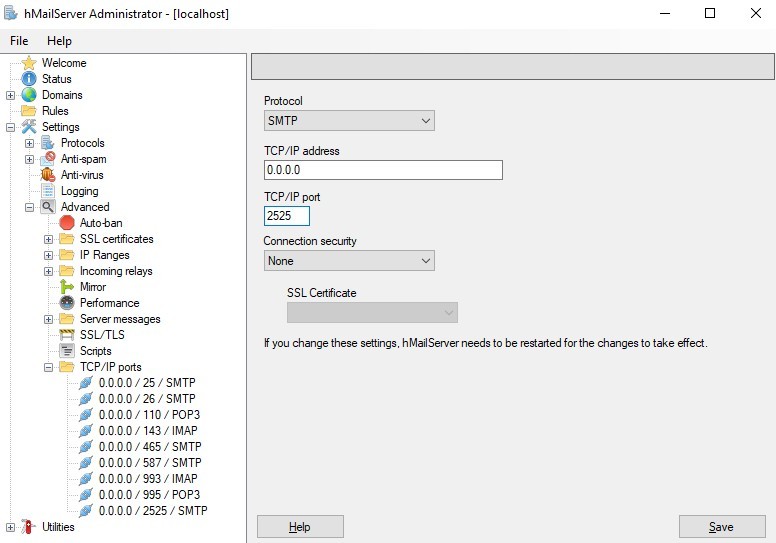This screenshot has height=543, width=776.
Task: Click the Settings tools icon
Action: pyautogui.click(x=29, y=127)
